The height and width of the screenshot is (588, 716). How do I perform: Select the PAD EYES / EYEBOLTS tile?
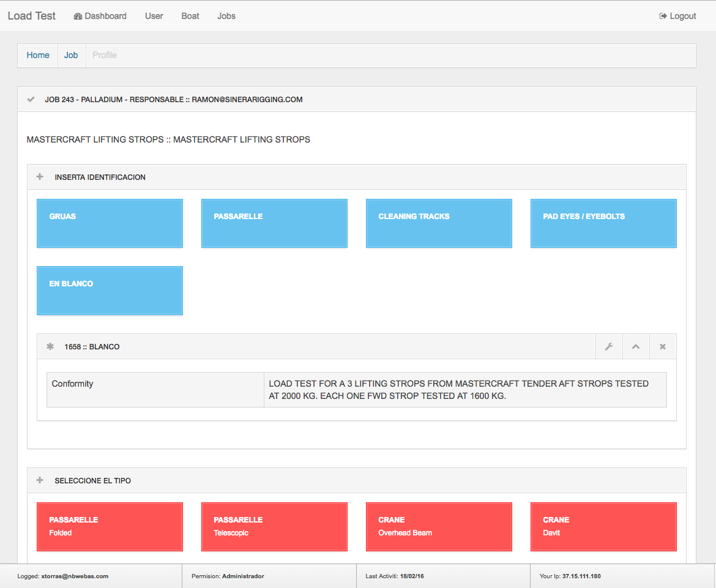[x=603, y=223]
